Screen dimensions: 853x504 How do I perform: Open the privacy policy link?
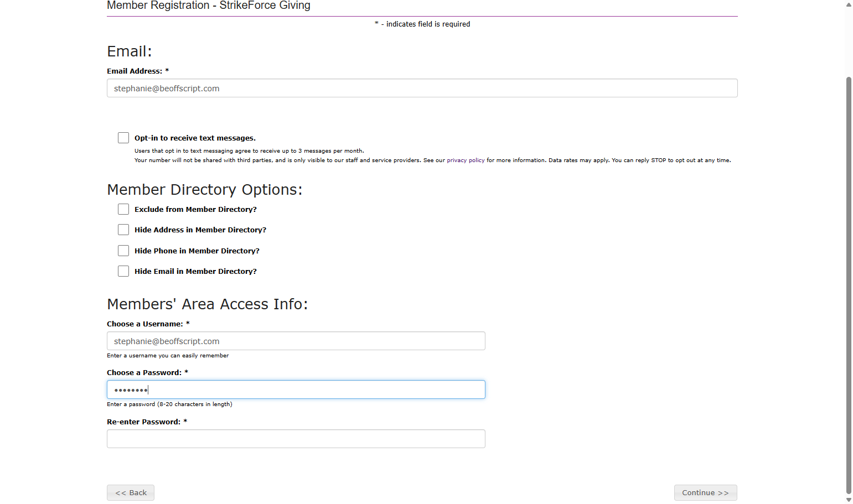coord(466,160)
